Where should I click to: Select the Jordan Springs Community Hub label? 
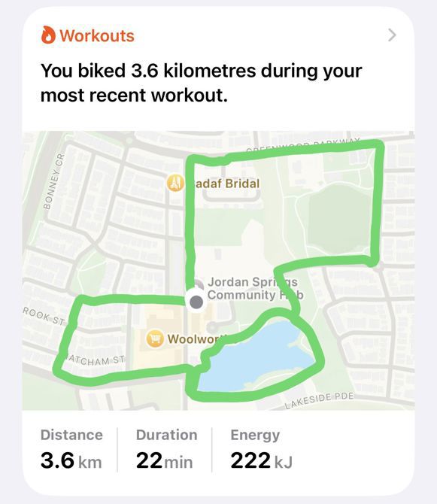coord(256,288)
